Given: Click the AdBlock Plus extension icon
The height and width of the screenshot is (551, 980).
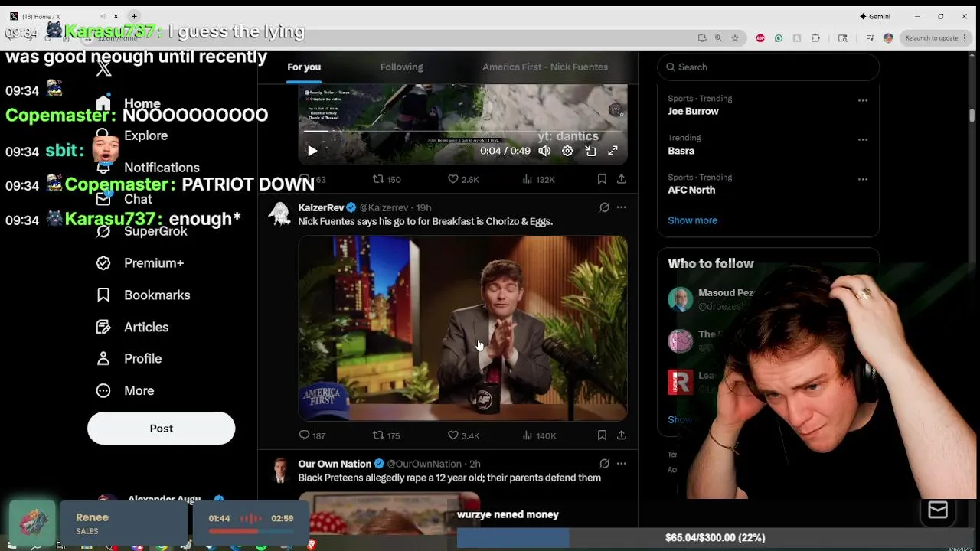Looking at the screenshot, I should click(760, 38).
